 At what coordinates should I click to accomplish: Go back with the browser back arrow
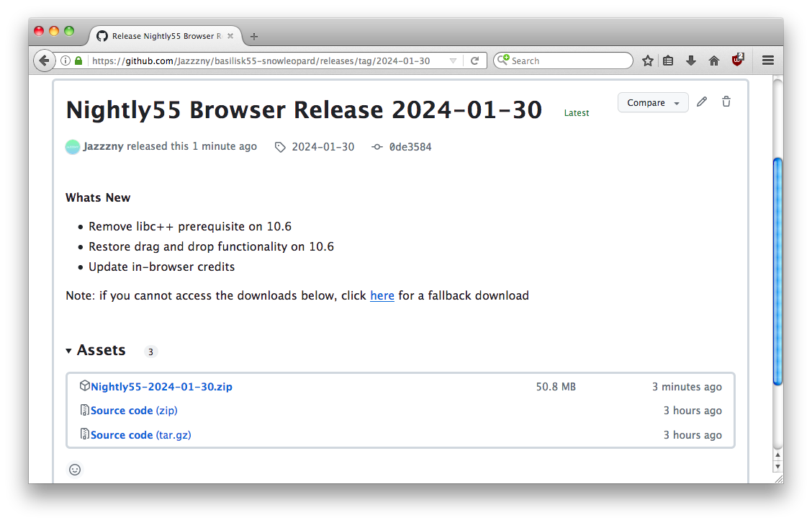tap(44, 61)
